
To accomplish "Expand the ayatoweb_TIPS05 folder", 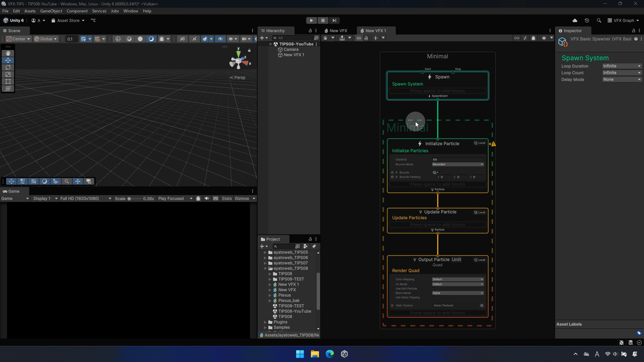I will pos(265,253).
